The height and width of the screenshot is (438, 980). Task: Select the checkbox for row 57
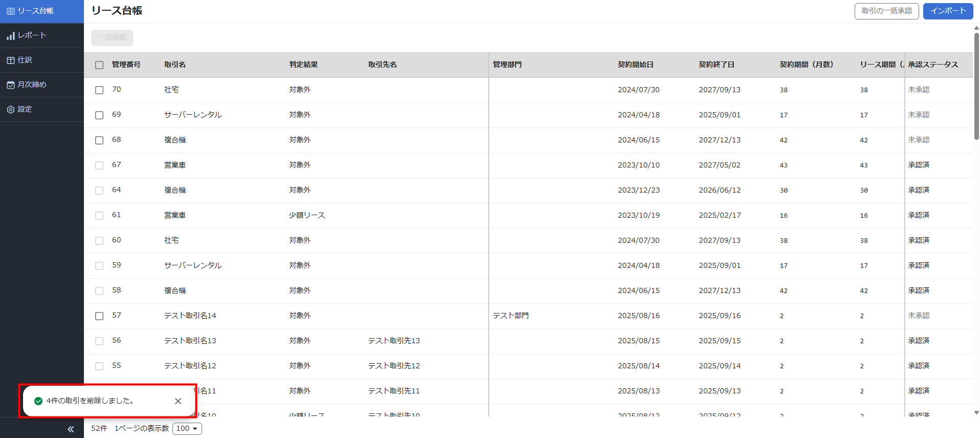point(99,316)
